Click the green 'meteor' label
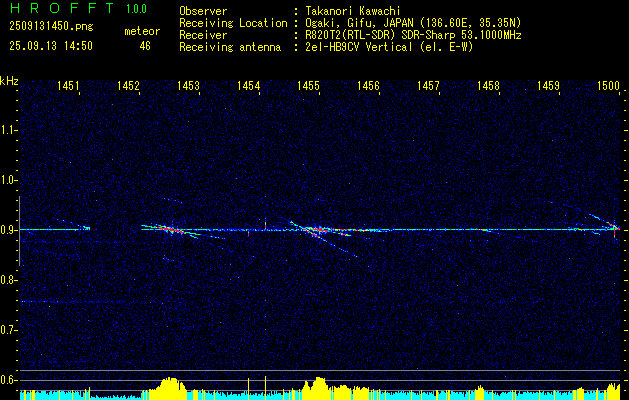Viewport: 629px width, 400px height. 142,31
